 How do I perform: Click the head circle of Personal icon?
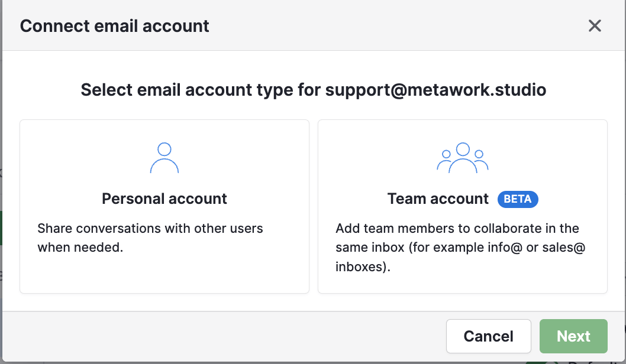point(164,149)
